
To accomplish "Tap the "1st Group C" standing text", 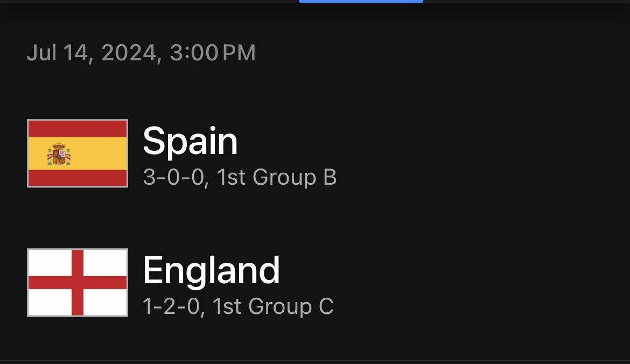I will (x=273, y=306).
